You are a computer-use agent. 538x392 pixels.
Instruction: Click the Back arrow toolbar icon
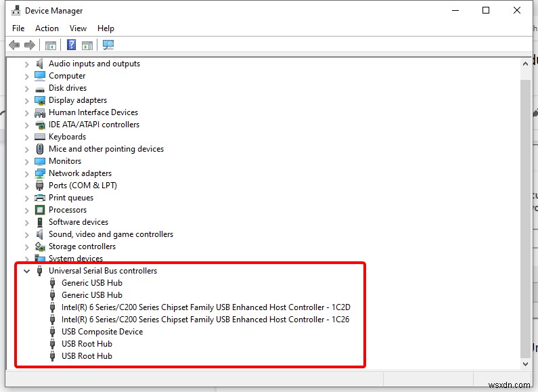(x=14, y=45)
